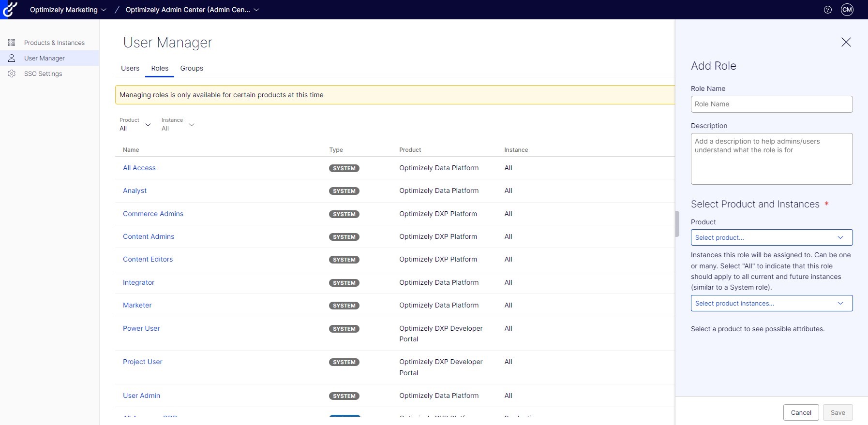Screen dimensions: 868x425
Task: Click the Name column header
Action: [131, 150]
